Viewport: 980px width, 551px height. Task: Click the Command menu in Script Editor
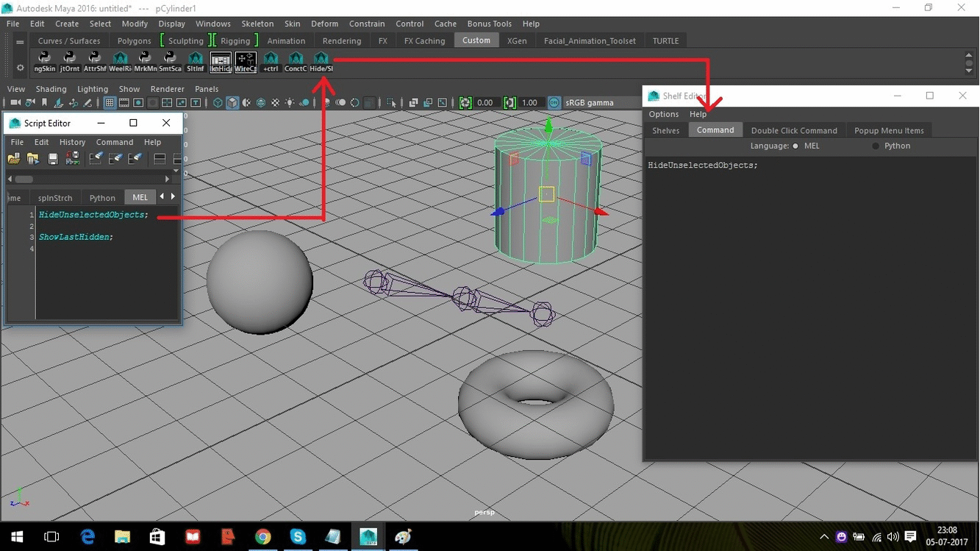click(x=115, y=142)
